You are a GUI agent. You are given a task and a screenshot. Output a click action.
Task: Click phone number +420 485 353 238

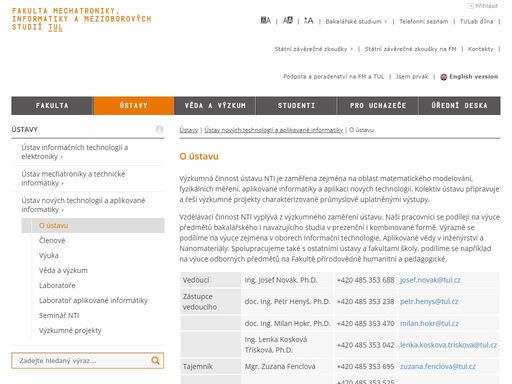(365, 302)
